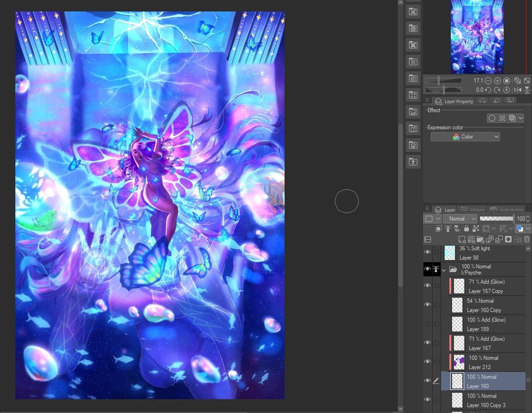Switch to the Auto Action tab
Screen dimensions: 532x413
506,209
